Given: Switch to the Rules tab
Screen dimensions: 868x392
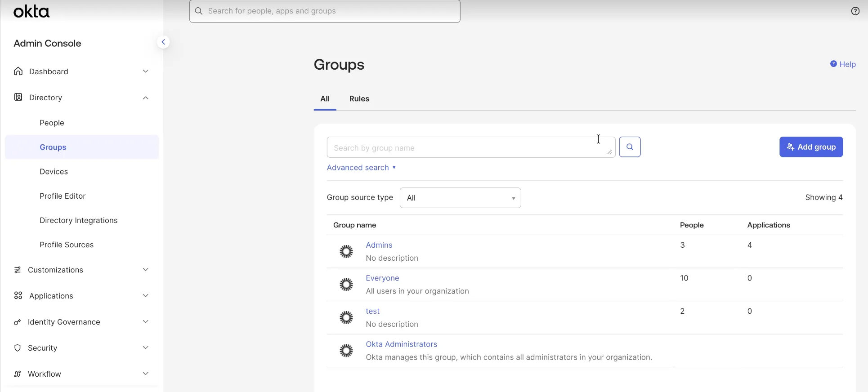Looking at the screenshot, I should (x=359, y=99).
